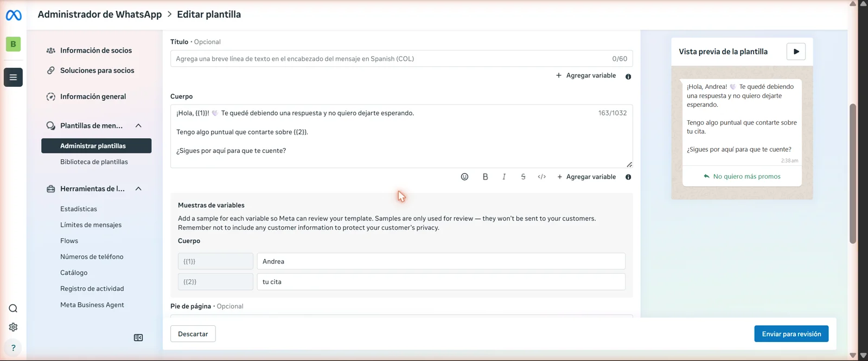Open the green B business account icon
Screen dimensions: 868x361
click(x=13, y=44)
